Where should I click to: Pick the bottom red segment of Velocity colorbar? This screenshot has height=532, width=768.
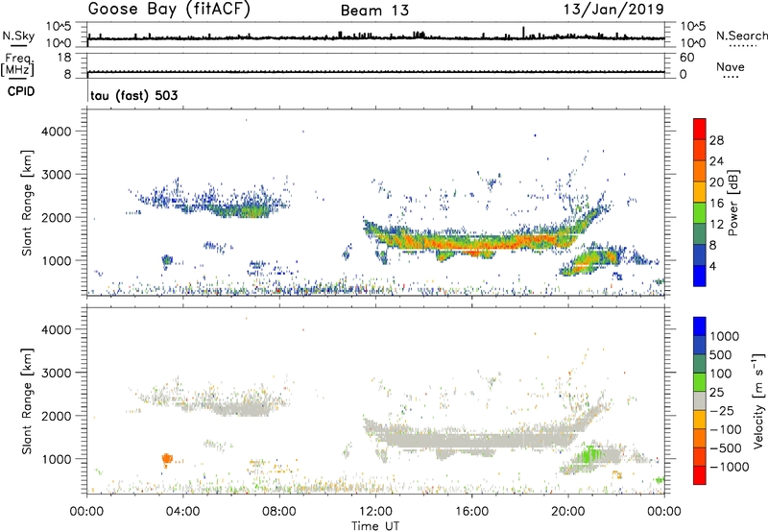coord(700,475)
